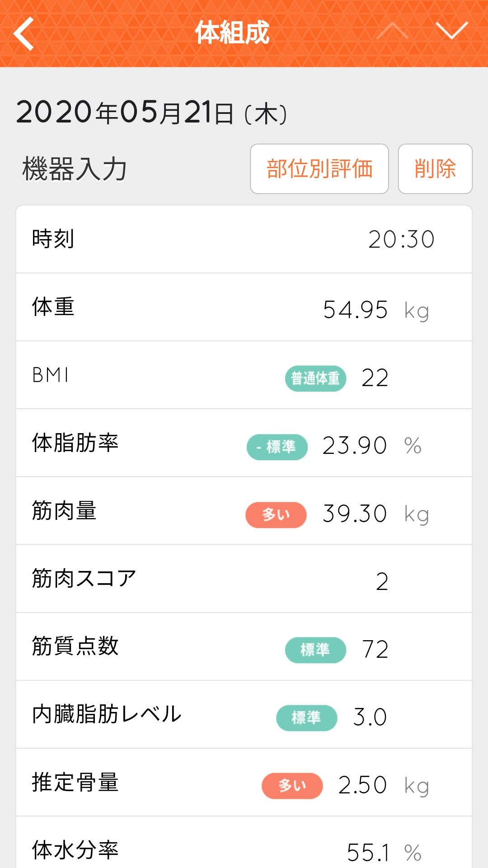488x868 pixels.
Task: Tap the -標準 badge for 体脂肪率
Action: click(x=277, y=447)
